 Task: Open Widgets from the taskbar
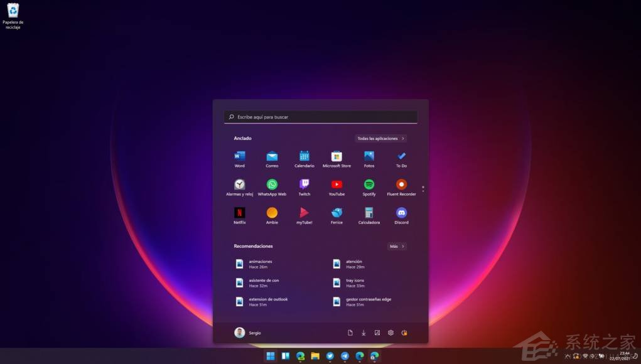click(286, 356)
